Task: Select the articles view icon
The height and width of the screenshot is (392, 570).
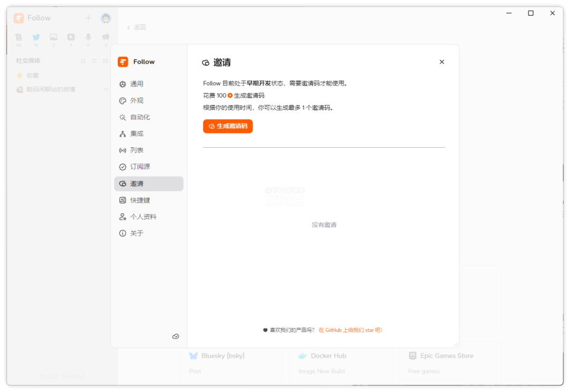Action: [x=18, y=37]
